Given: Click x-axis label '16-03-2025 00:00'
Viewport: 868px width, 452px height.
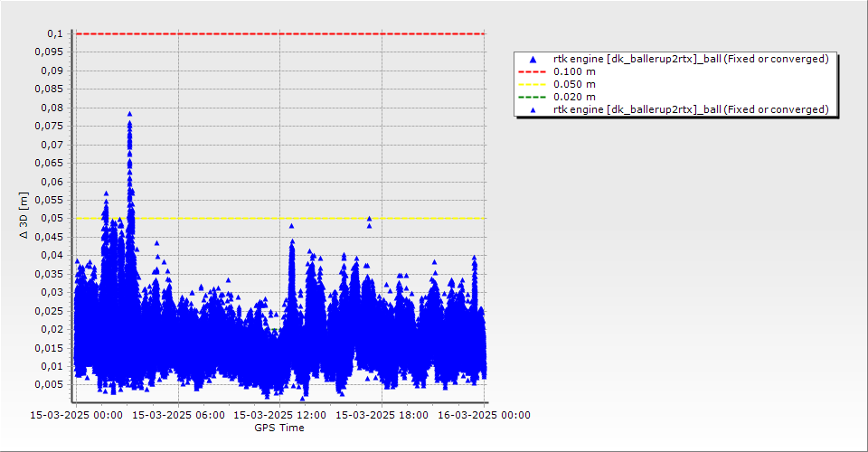Looking at the screenshot, I should (484, 415).
